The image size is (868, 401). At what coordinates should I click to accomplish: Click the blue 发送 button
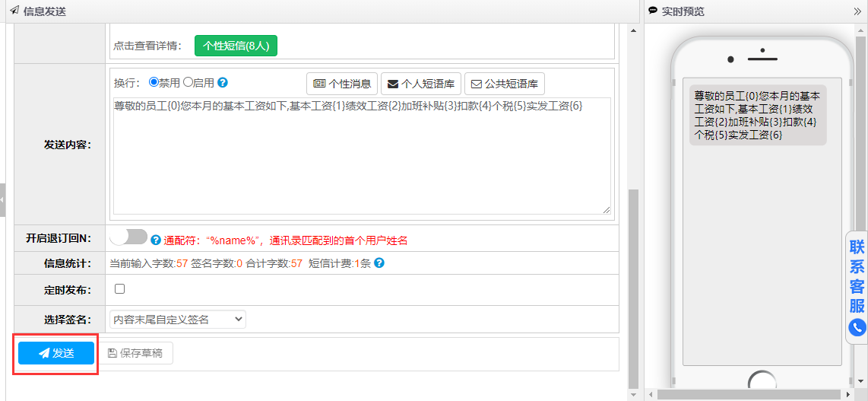tap(56, 353)
